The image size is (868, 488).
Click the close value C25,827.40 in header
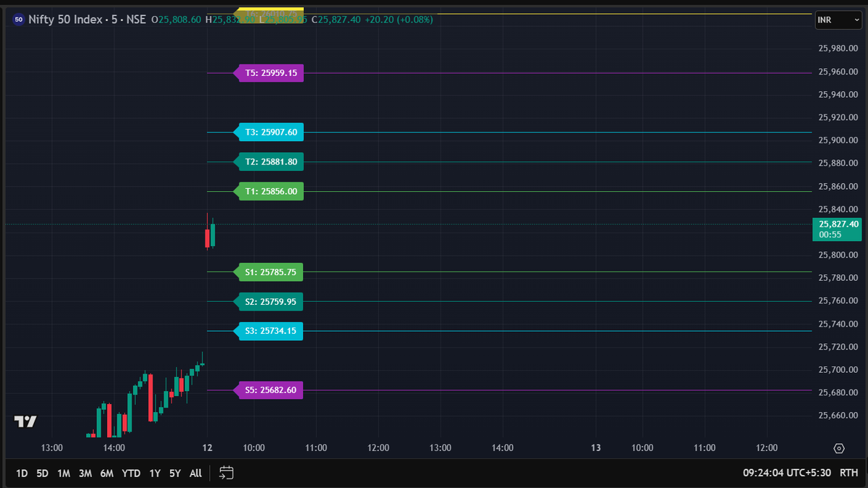coord(336,20)
